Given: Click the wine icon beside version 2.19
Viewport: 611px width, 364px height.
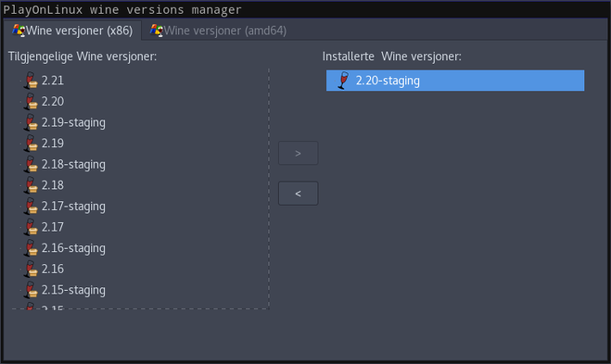Looking at the screenshot, I should [31, 143].
